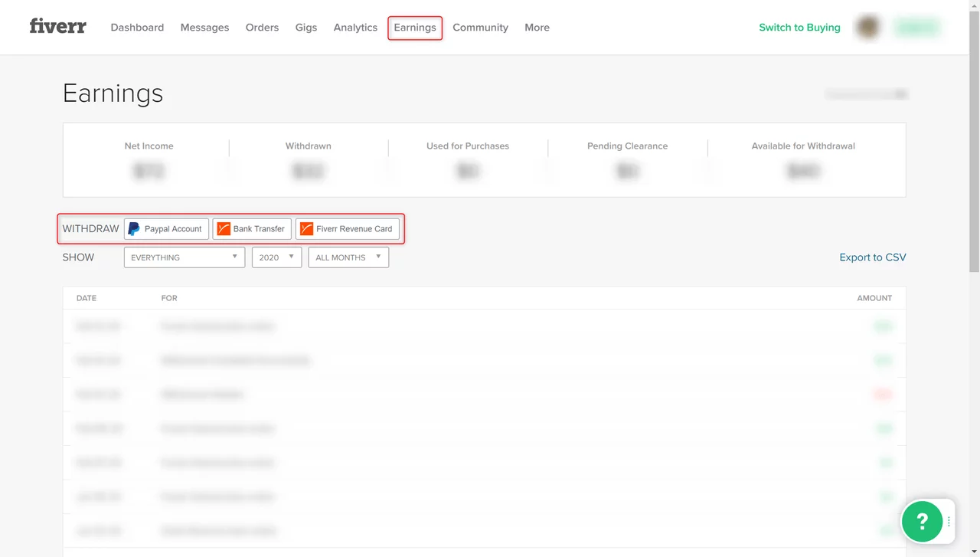This screenshot has width=980, height=557.
Task: Open Analytics from the top navigation
Action: click(355, 28)
